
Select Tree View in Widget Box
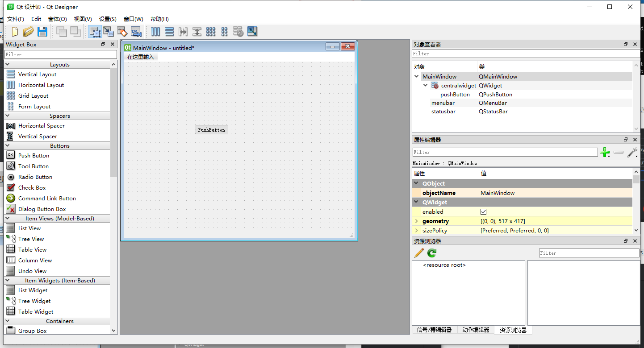[x=31, y=239]
